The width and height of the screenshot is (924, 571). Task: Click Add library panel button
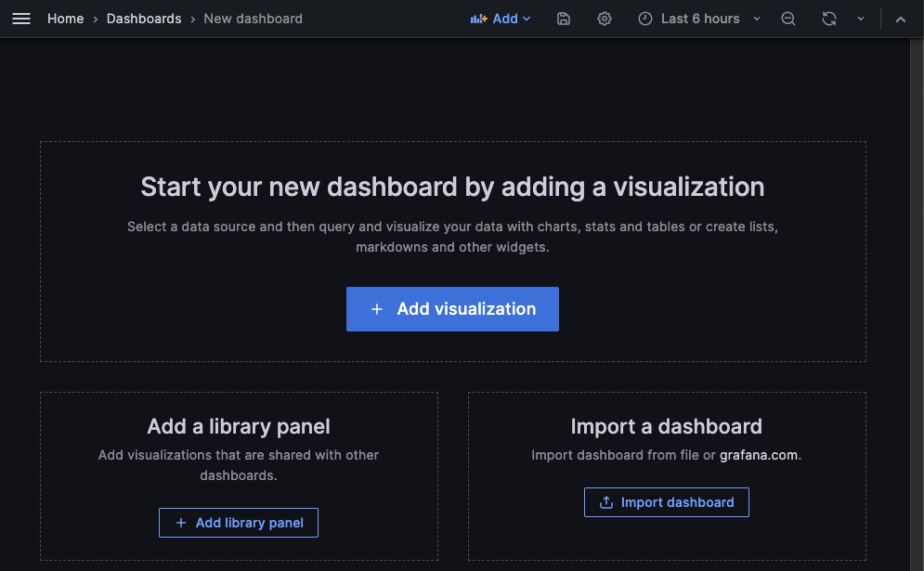pyautogui.click(x=239, y=523)
